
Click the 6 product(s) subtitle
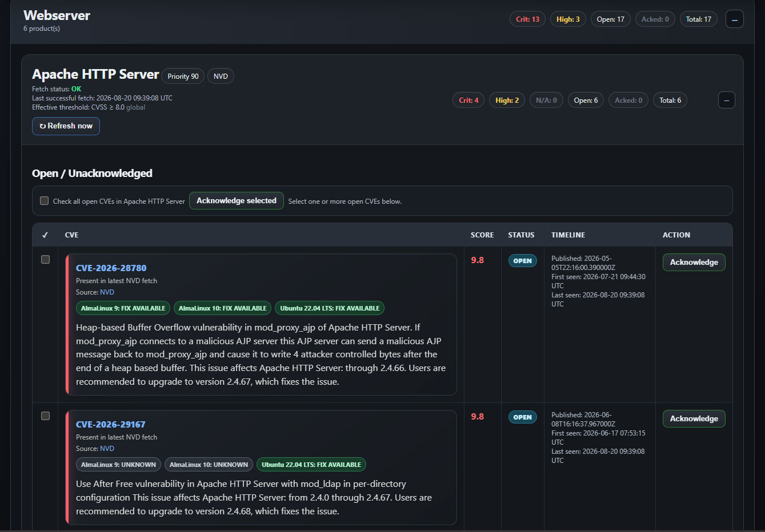tap(42, 29)
